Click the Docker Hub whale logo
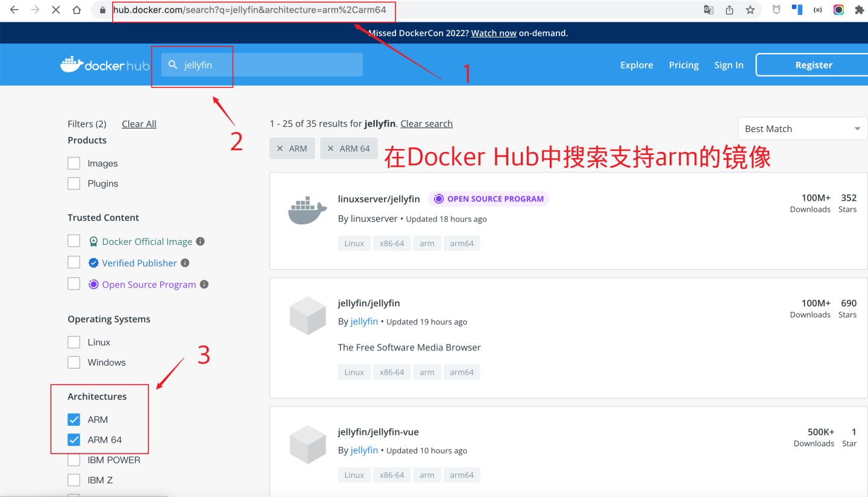Image resolution: width=868 pixels, height=497 pixels. coord(71,64)
